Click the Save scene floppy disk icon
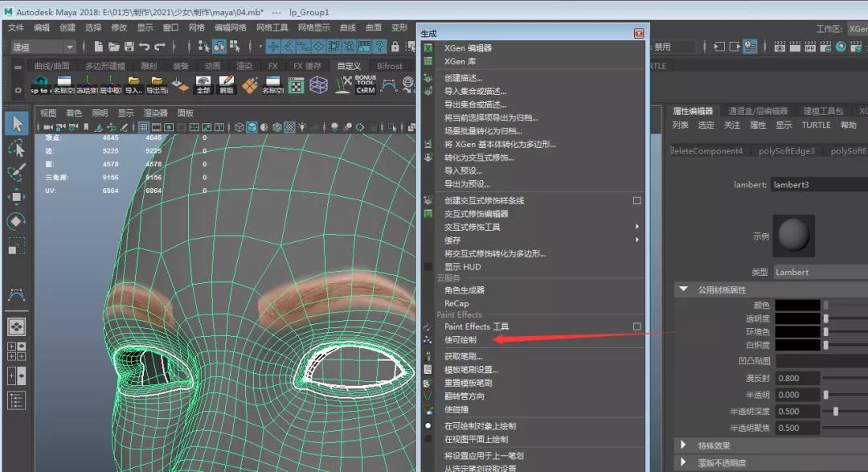Image resolution: width=868 pixels, height=472 pixels. (x=128, y=47)
